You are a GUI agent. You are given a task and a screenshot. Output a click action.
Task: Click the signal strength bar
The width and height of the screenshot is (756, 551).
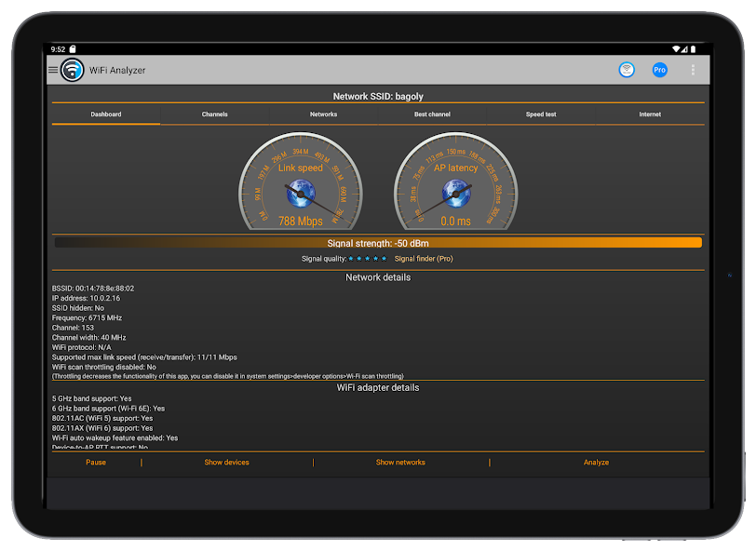378,243
